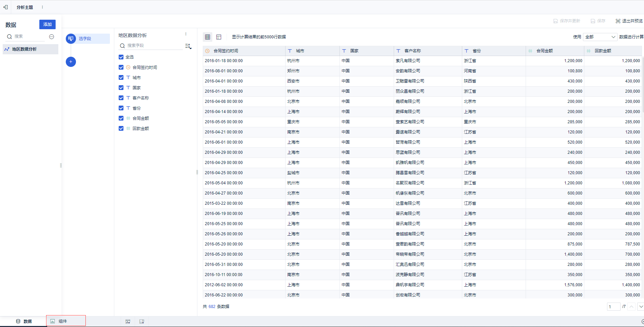This screenshot has width=644, height=327.
Task: Toggle the 全选 checkbox
Action: pos(121,57)
